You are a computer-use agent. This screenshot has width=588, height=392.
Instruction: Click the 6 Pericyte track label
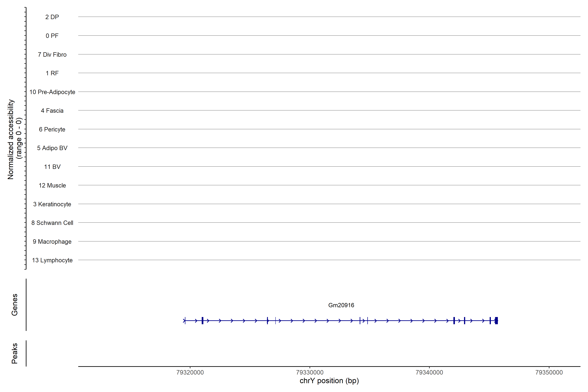tap(52, 129)
